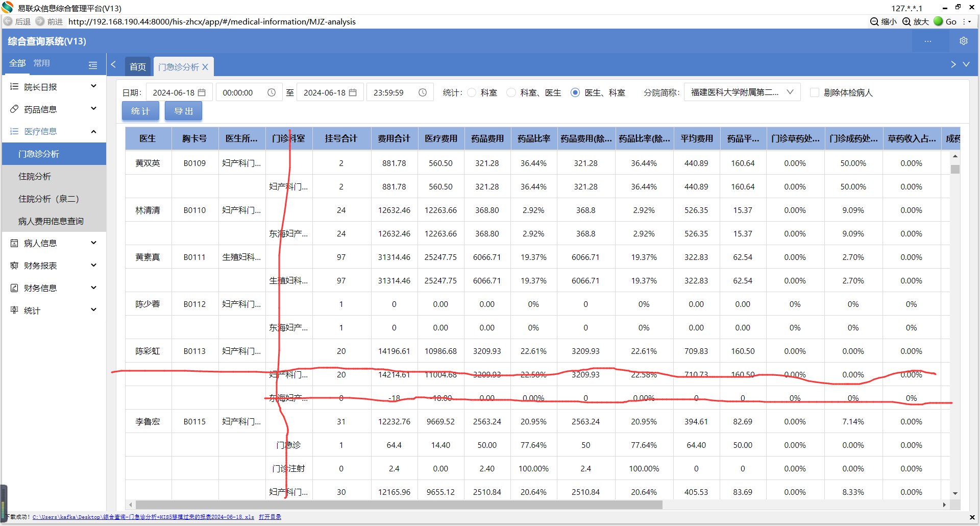Open 住院分析 in the sidebar

[x=54, y=176]
